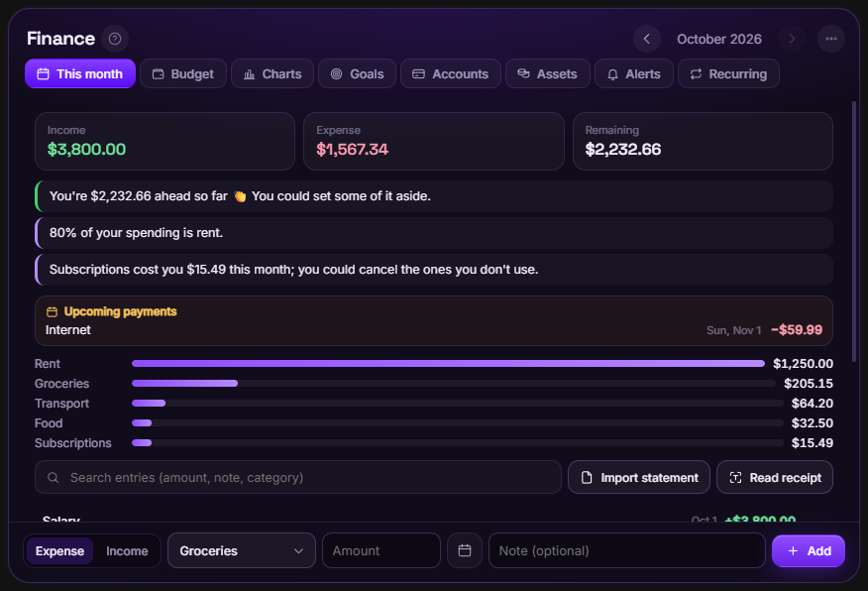Click the help question mark icon
This screenshot has width=868, height=591.
coord(115,39)
